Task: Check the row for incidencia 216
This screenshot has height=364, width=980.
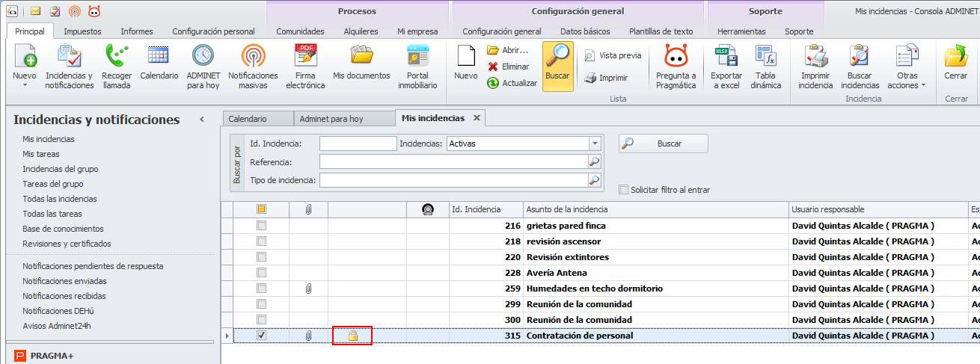Action: [x=261, y=225]
